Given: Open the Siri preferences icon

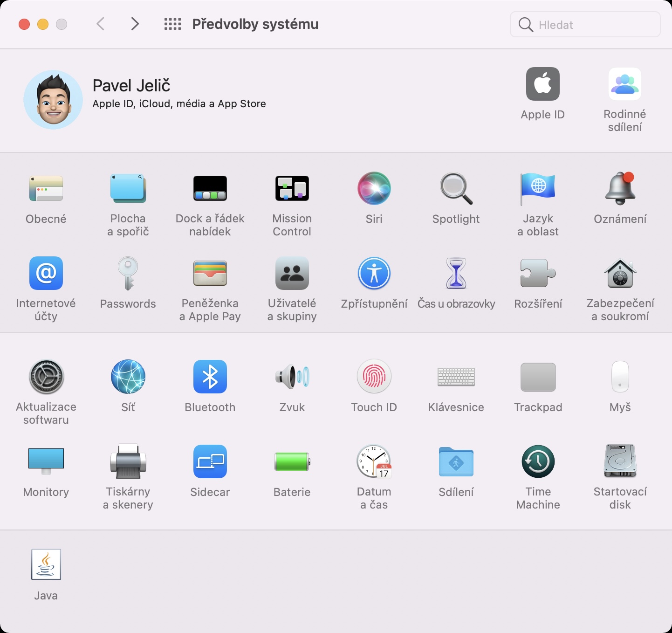Looking at the screenshot, I should [374, 188].
